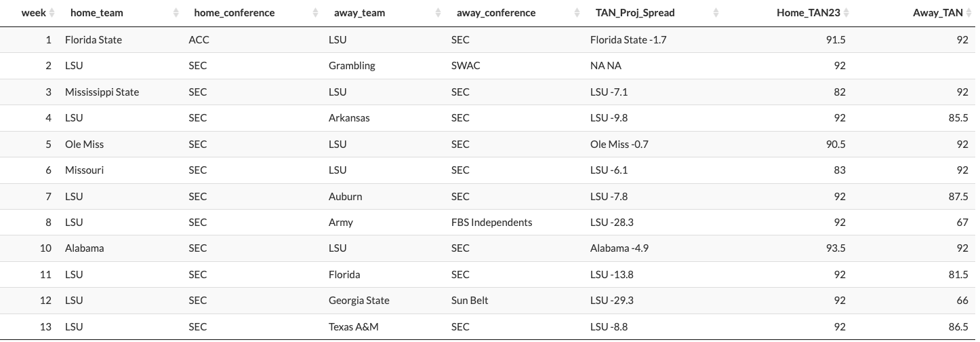Click the Ole Miss -0.7 spread cell
The width and height of the screenshot is (980, 342).
pyautogui.click(x=619, y=145)
